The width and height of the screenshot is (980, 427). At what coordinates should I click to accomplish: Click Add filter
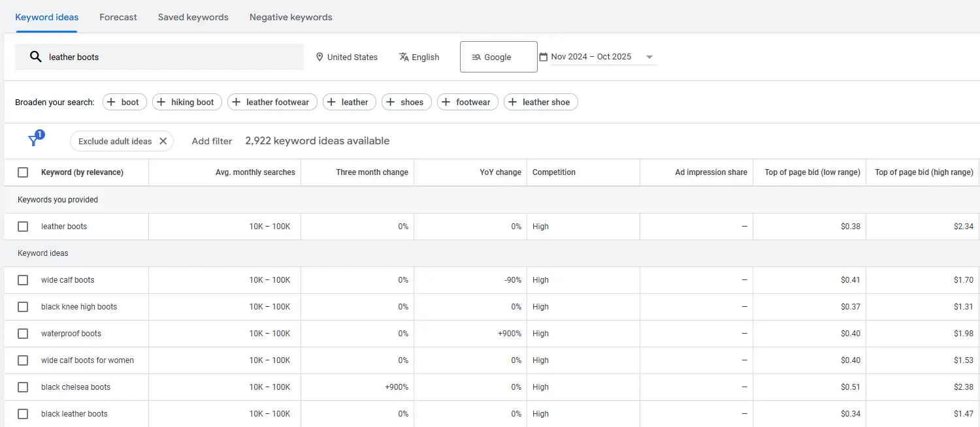[212, 140]
